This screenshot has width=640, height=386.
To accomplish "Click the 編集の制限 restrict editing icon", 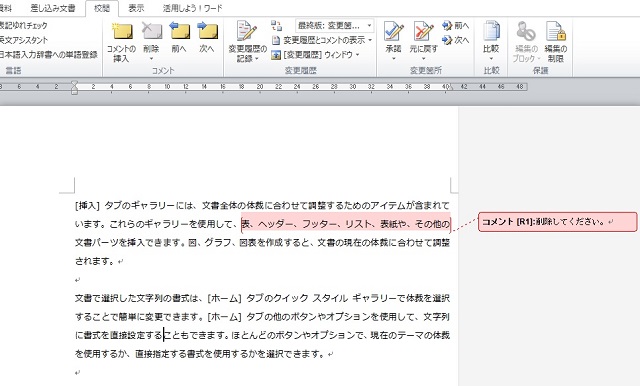I will (x=556, y=32).
